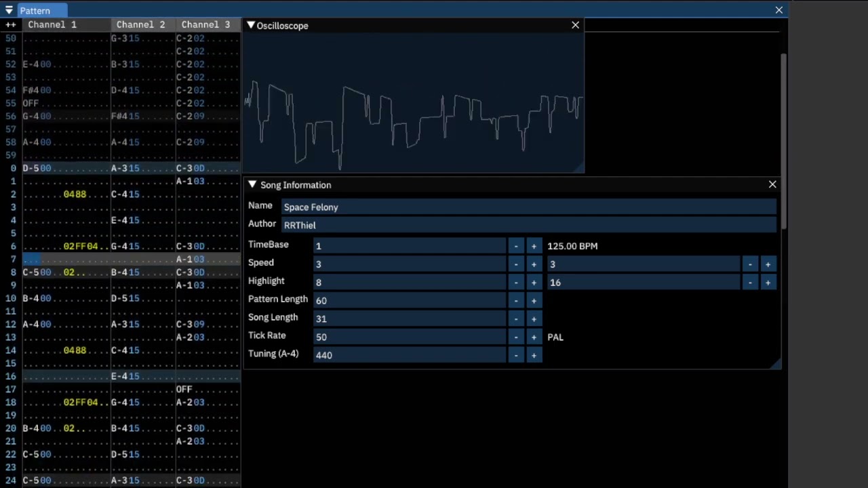
Task: Select the Channel 2 header
Action: (140, 25)
